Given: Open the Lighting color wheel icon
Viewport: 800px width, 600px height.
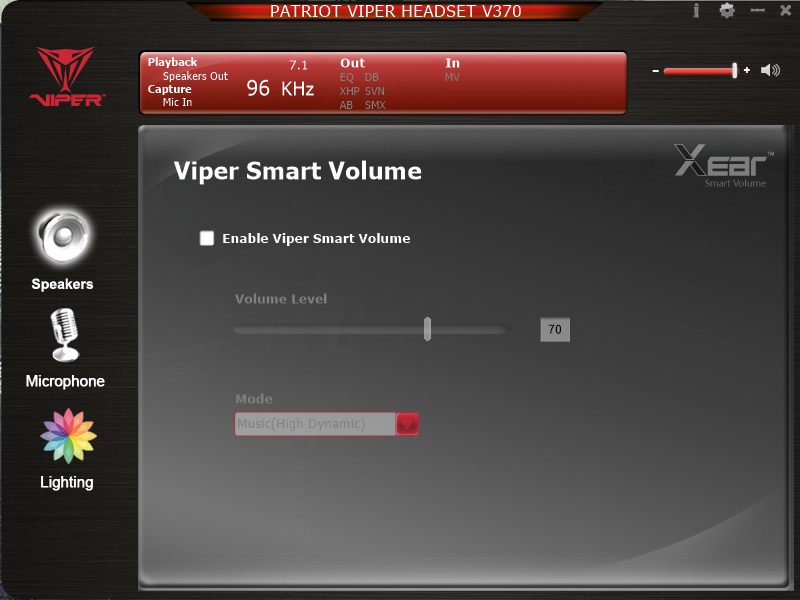Looking at the screenshot, I should pyautogui.click(x=67, y=436).
